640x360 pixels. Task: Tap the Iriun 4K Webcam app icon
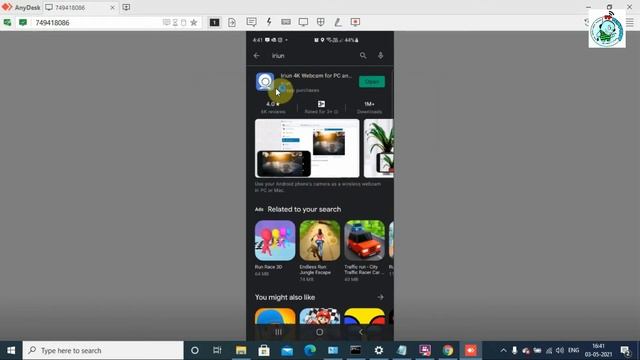pos(265,82)
